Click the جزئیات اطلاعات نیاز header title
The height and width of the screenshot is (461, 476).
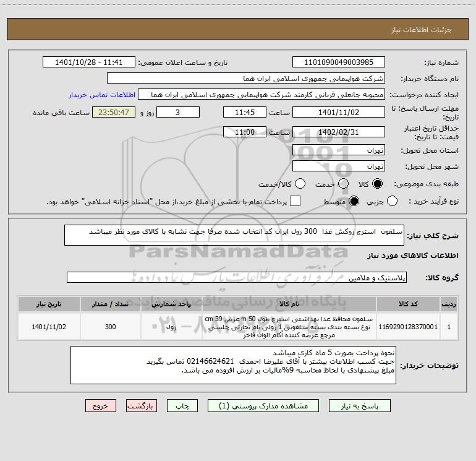[x=421, y=30]
